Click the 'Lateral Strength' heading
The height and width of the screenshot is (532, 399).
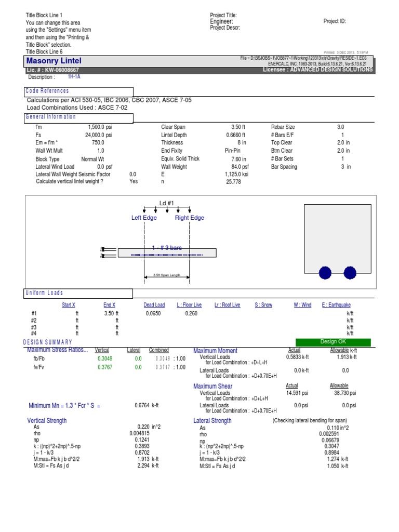coord(212,421)
